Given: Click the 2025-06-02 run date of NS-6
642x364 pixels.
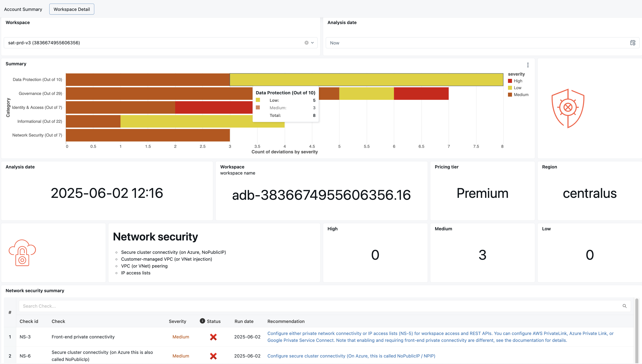Looking at the screenshot, I should tap(247, 356).
